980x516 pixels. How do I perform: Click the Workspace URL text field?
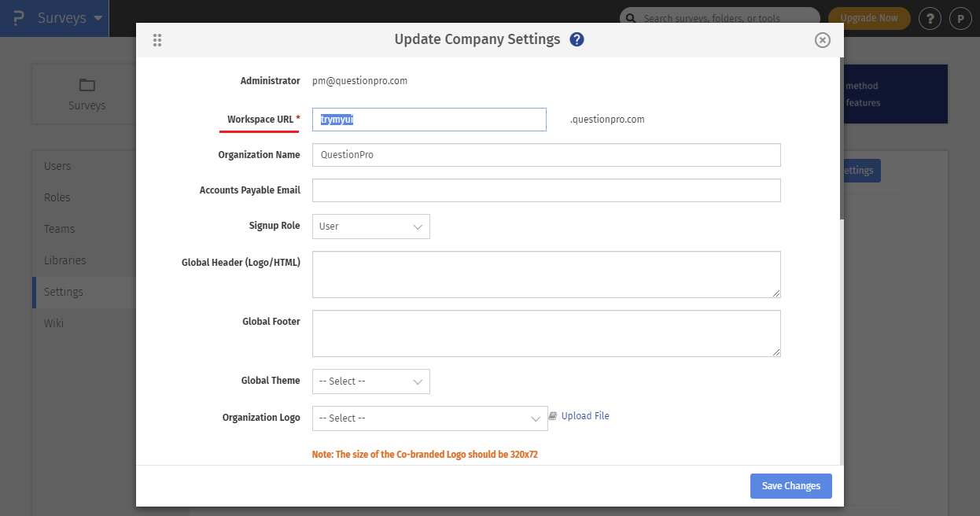[429, 120]
